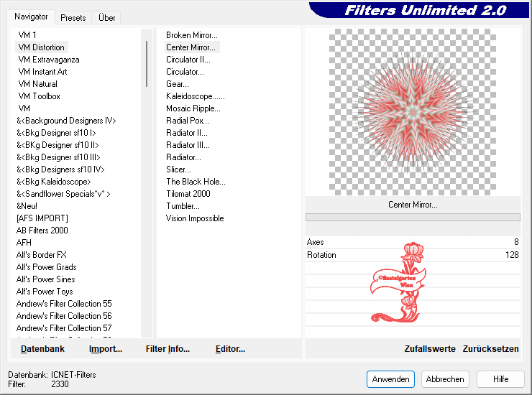Open the Alf's Power Toys category

click(x=45, y=292)
